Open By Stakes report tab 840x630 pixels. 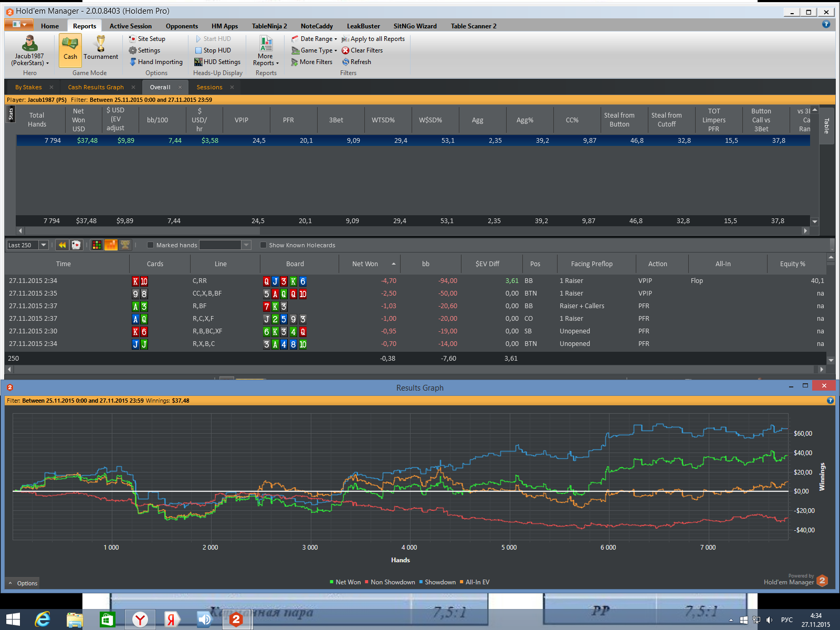(28, 87)
